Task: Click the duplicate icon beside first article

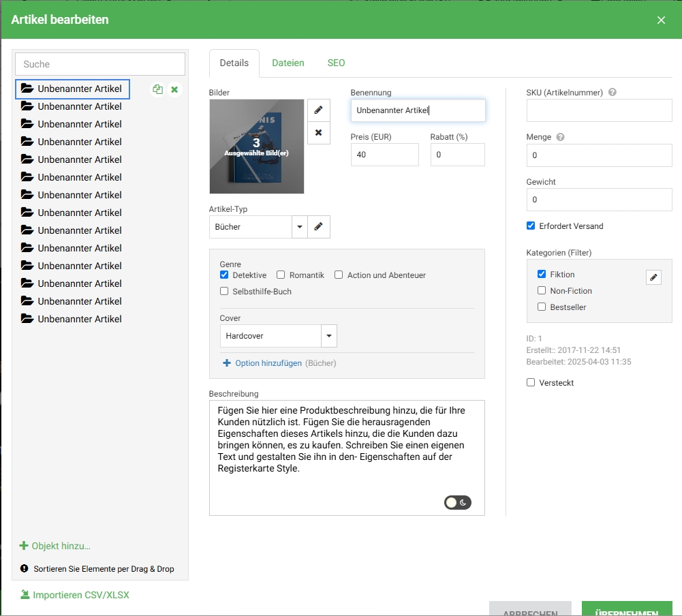Action: click(x=157, y=89)
